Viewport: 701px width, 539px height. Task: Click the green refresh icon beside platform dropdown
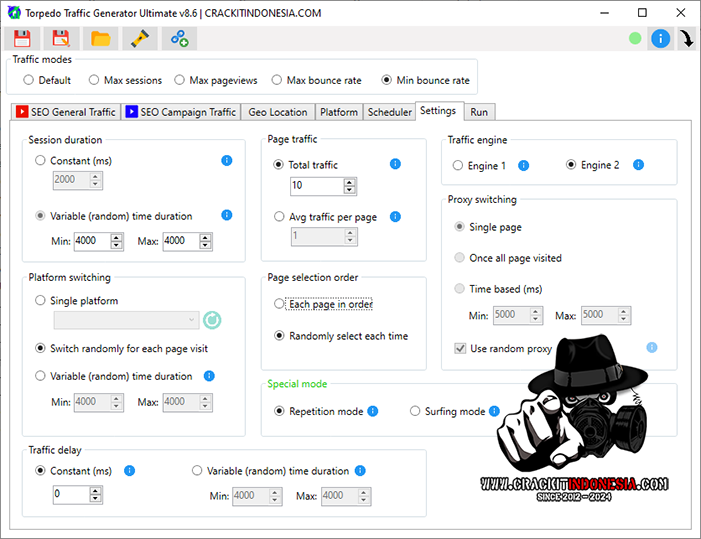(x=212, y=320)
